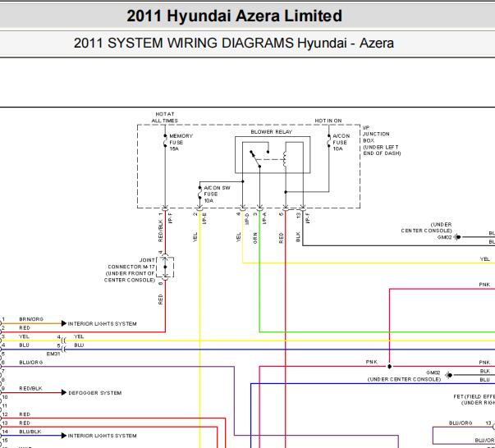Image resolution: width=495 pixels, height=448 pixels.
Task: Click the lower '(UNDER CENTER CONSOLE)' ground note
Action: pos(404,379)
